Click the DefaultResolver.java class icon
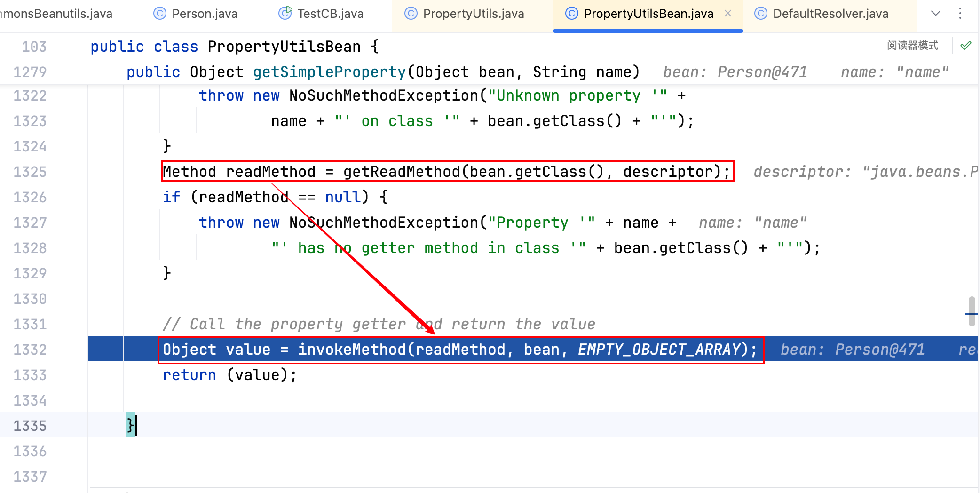The width and height of the screenshot is (980, 493). (760, 14)
